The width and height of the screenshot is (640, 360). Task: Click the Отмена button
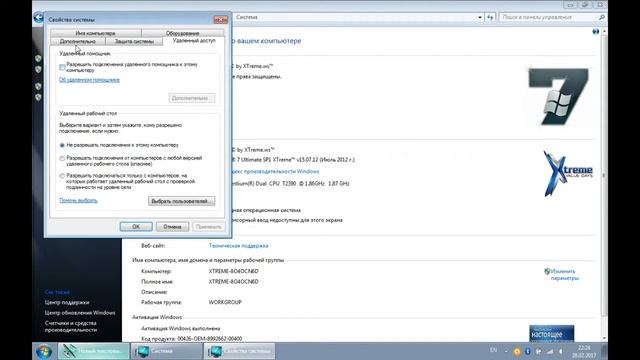(x=172, y=227)
